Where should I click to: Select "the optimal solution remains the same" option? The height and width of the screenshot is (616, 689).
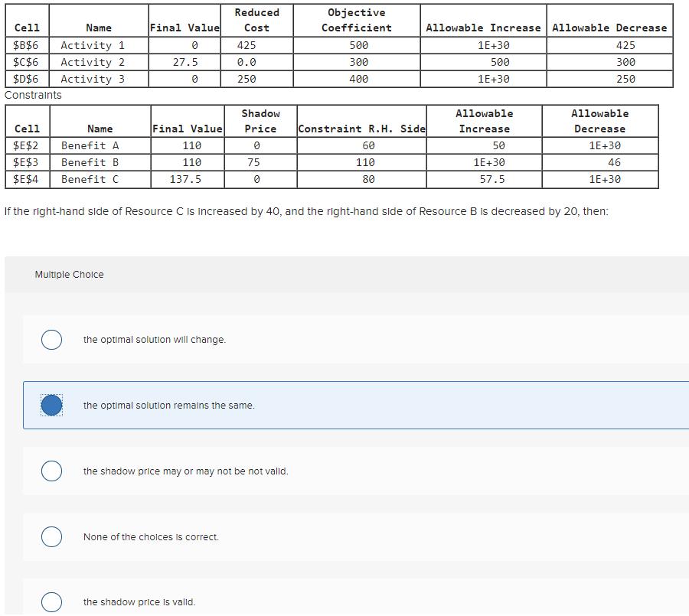(51, 405)
